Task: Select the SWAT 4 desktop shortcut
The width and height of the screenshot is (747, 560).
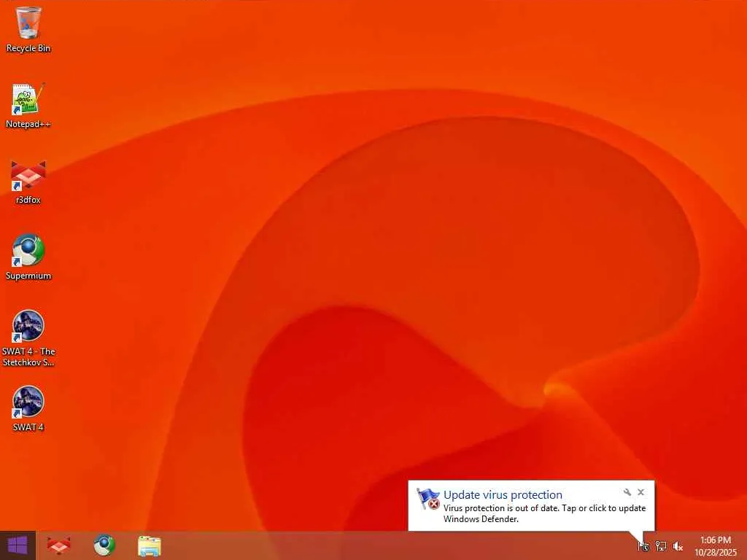Action: (28, 408)
